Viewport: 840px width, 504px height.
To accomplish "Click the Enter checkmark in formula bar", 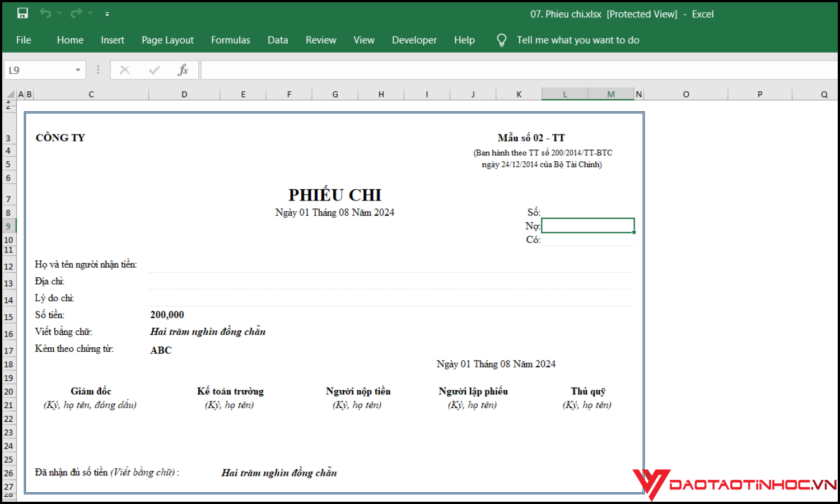I will pos(154,70).
